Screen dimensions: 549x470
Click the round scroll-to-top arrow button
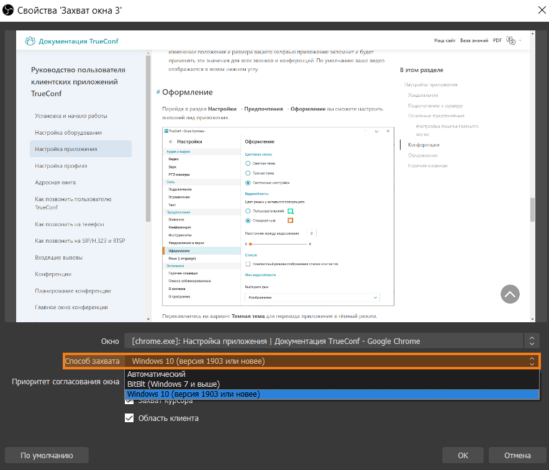(x=510, y=294)
